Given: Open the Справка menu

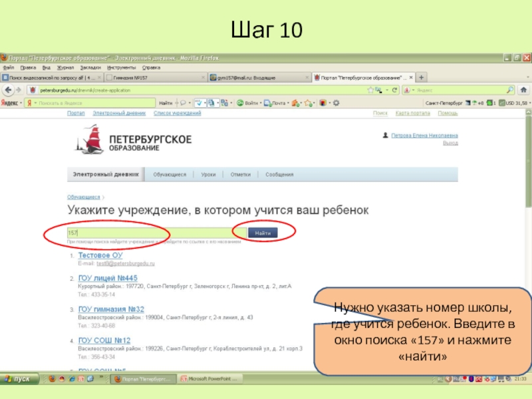Looking at the screenshot, I should [151, 68].
